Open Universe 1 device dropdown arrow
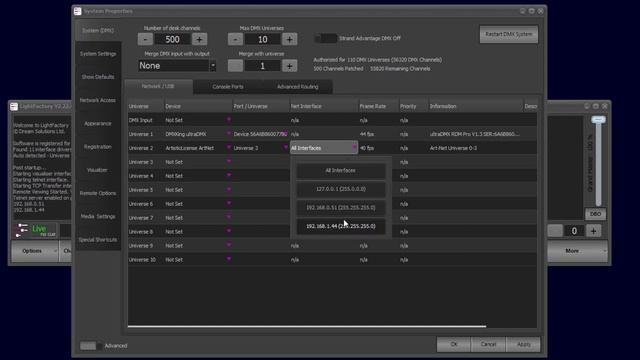The width and height of the screenshot is (640, 360). (229, 134)
